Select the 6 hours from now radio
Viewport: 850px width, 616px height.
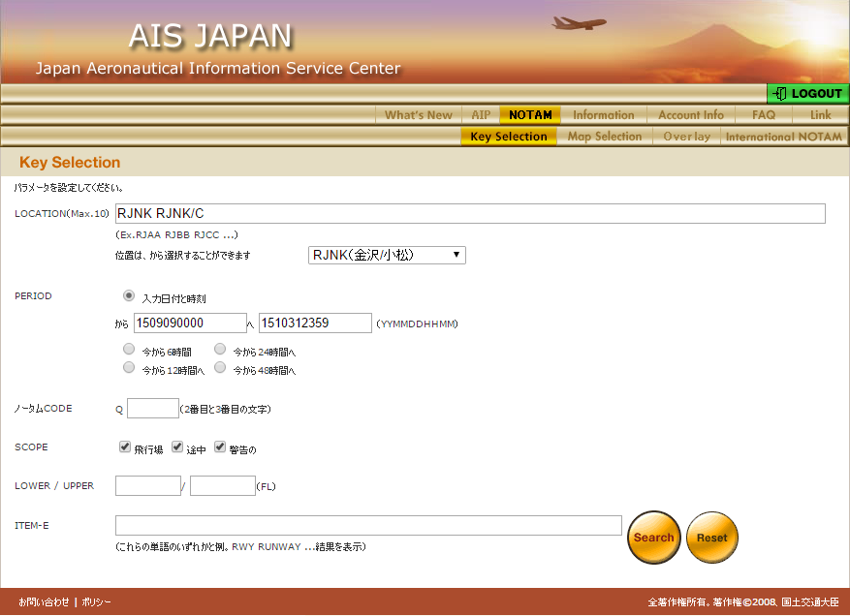click(x=129, y=349)
